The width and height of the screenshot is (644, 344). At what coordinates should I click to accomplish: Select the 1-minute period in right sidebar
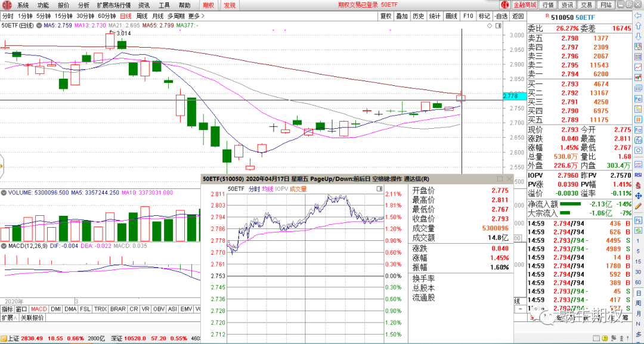tap(639, 240)
